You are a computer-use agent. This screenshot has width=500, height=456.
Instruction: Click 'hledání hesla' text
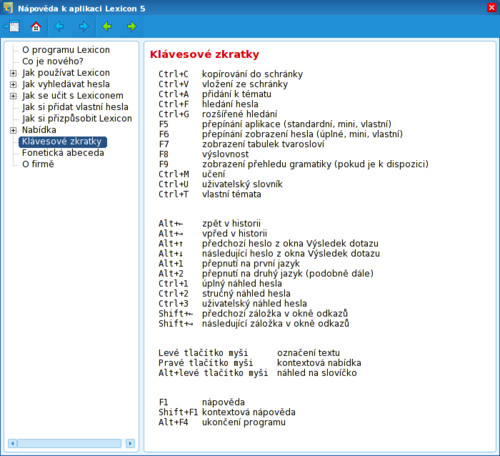pos(230,104)
